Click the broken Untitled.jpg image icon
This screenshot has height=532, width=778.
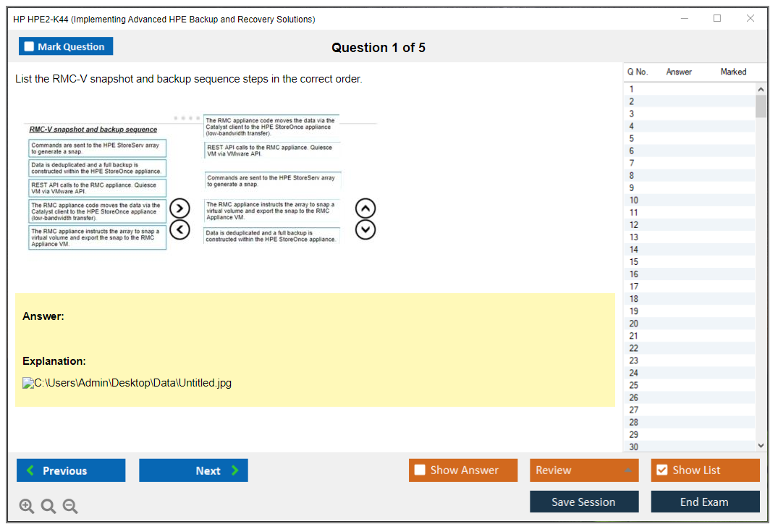click(28, 383)
